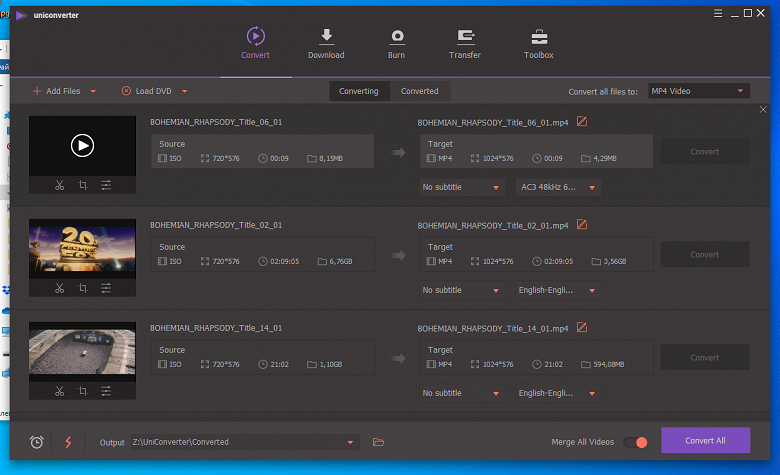Trim the Title_14_01 video with scissors

click(x=59, y=391)
